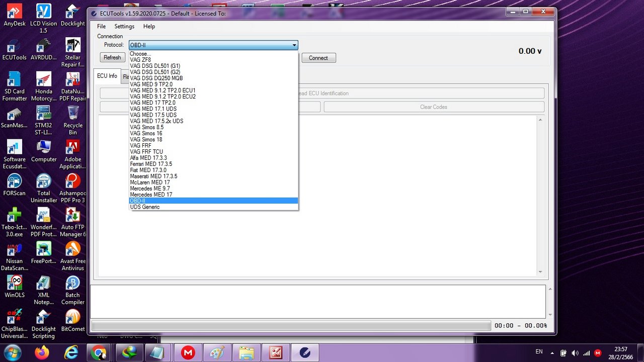The width and height of the screenshot is (644, 362).
Task: Launch Honda Motorcycle desktop icon
Action: [43, 86]
